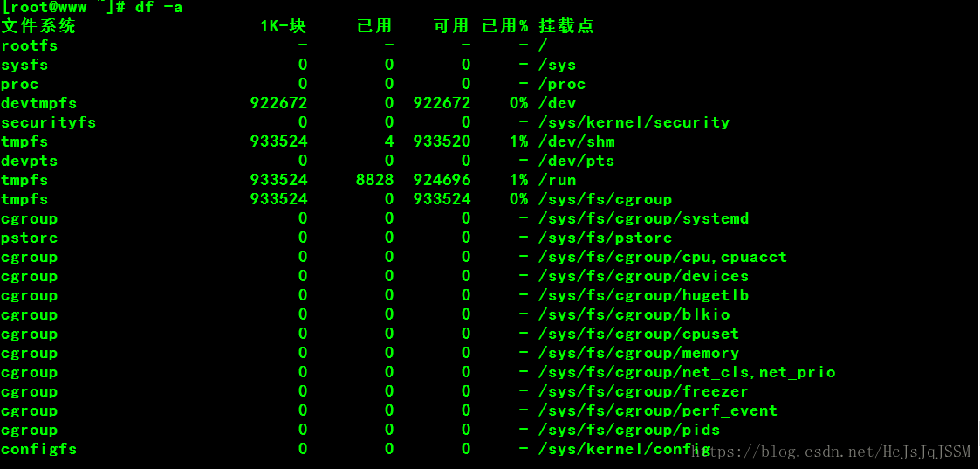Click the mount point "/dev/shm"

[576, 142]
